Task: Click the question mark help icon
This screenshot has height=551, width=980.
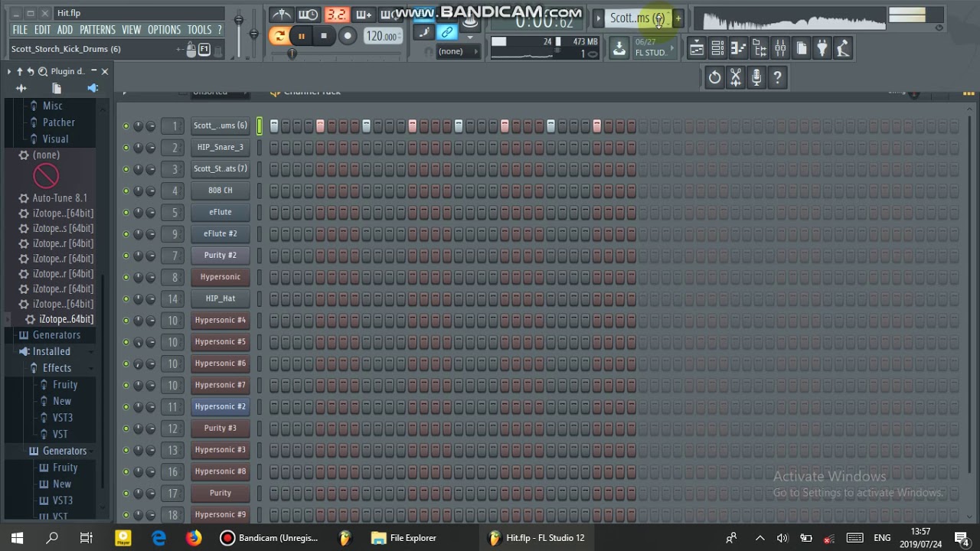Action: [777, 77]
